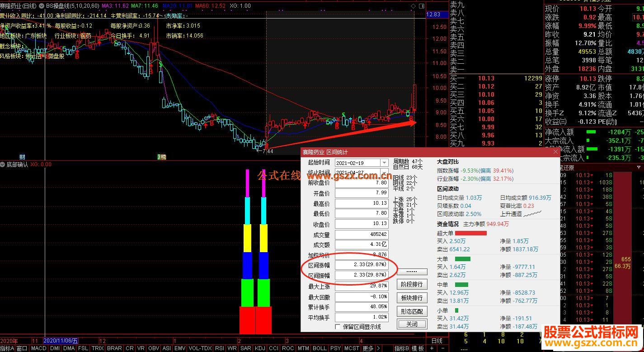Select the EMV indicator tab
Image resolution: width=644 pixels, height=352 pixels.
tap(180, 348)
